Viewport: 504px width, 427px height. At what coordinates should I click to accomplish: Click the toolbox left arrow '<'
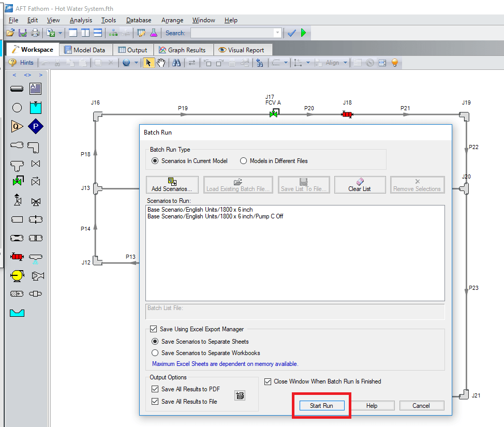click(14, 75)
